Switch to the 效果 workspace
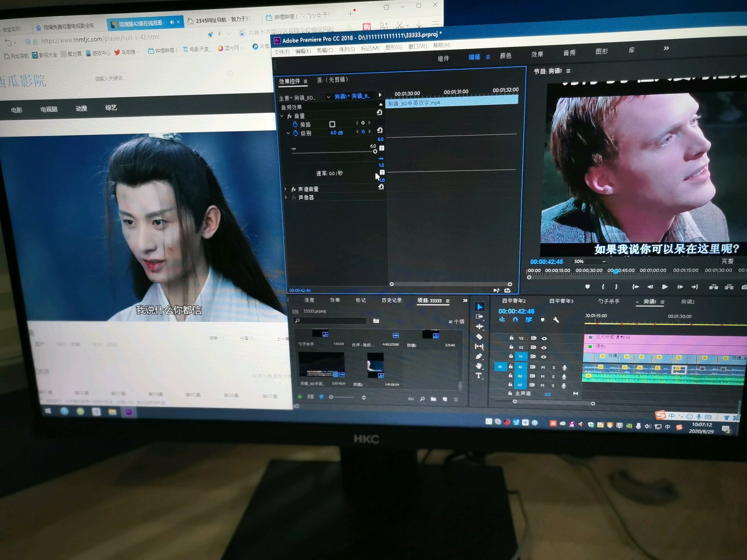 pos(537,54)
